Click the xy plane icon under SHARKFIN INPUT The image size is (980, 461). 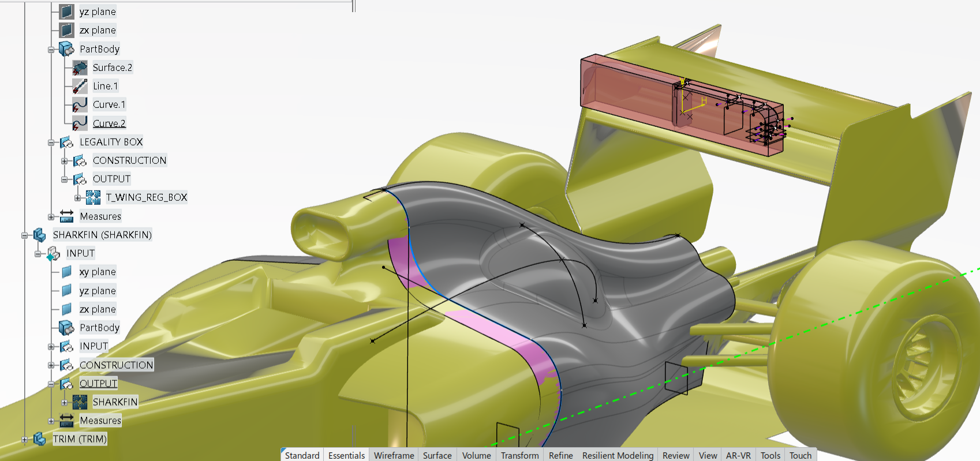(x=67, y=272)
